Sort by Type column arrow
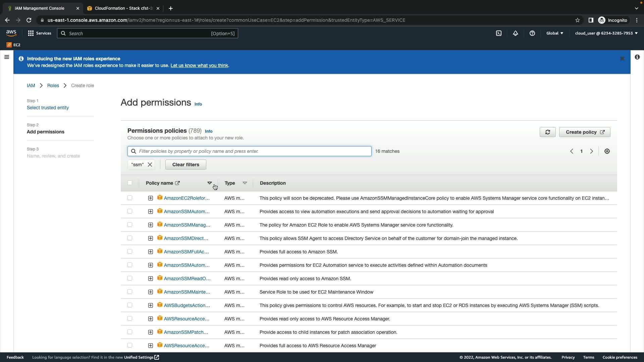The height and width of the screenshot is (362, 644). click(x=245, y=183)
